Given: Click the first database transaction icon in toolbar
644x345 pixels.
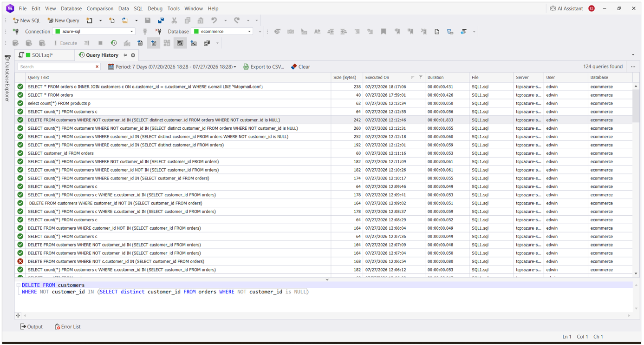Looking at the screenshot, I should coord(15,43).
